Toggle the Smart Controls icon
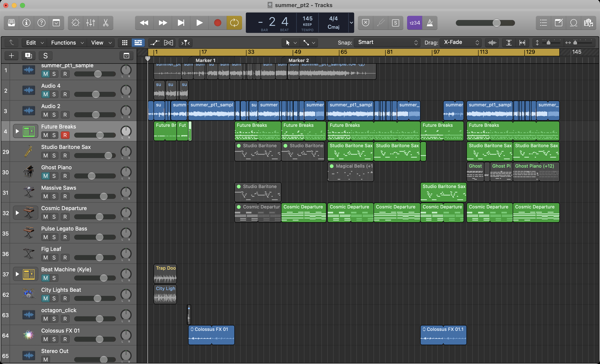This screenshot has width=600, height=364. click(x=75, y=23)
